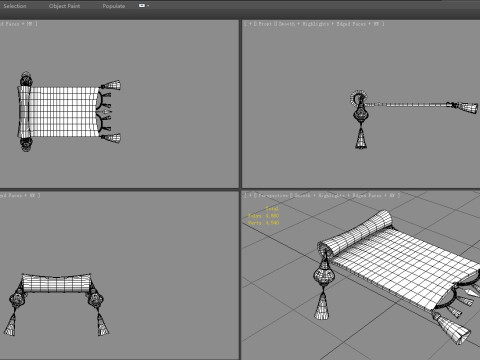This screenshot has height=360, width=480.
Task: Select the flat cloth mesh in Top viewport
Action: [x=64, y=112]
